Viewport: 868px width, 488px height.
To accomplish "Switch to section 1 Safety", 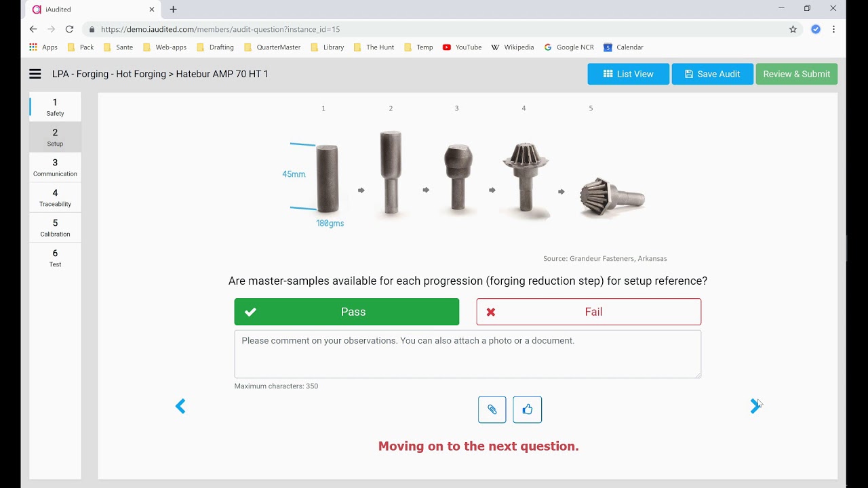I will coord(55,107).
